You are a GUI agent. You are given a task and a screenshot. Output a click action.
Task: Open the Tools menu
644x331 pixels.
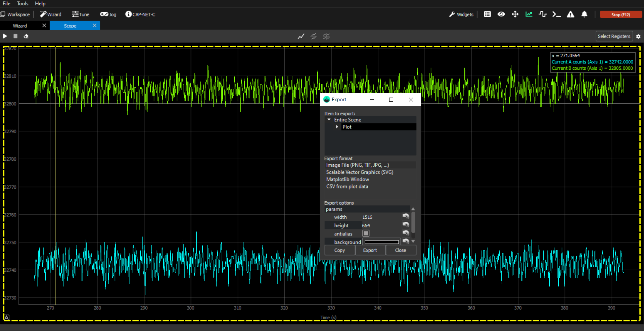coord(22,4)
